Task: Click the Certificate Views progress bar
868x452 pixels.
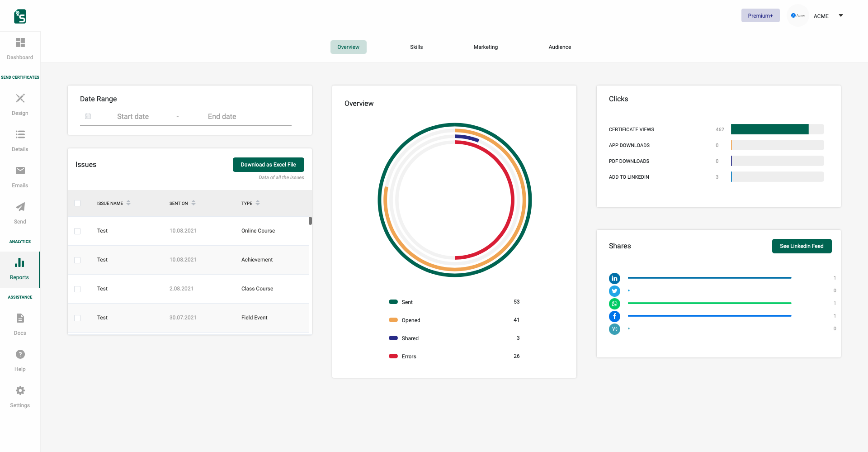Action: [777, 129]
